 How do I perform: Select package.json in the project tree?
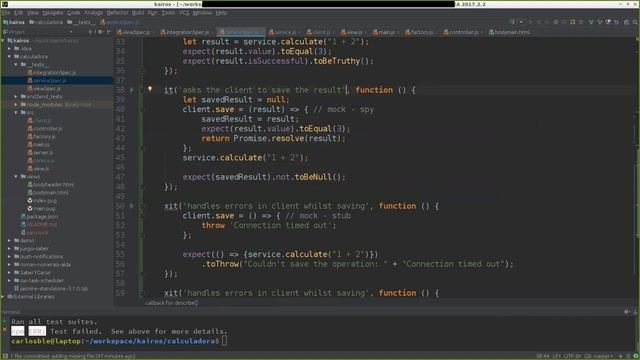click(42, 217)
